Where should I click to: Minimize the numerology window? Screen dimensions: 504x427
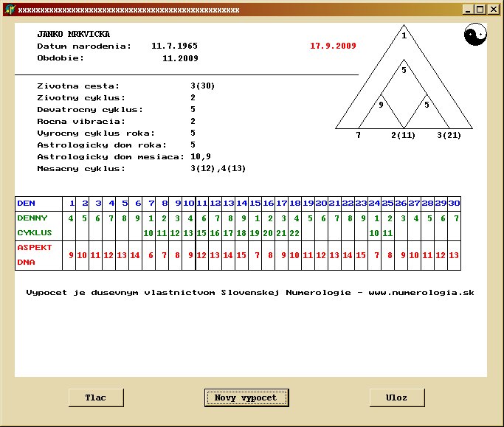(x=468, y=10)
